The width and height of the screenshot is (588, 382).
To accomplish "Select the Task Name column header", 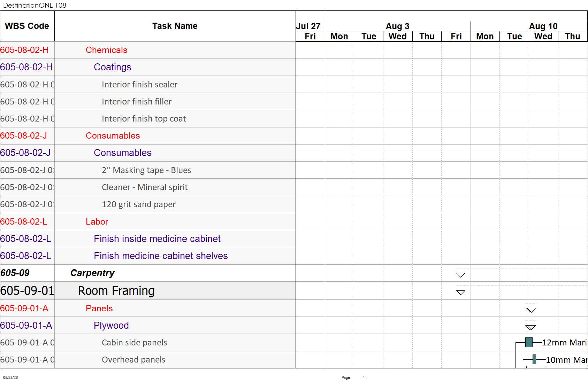I will click(175, 26).
